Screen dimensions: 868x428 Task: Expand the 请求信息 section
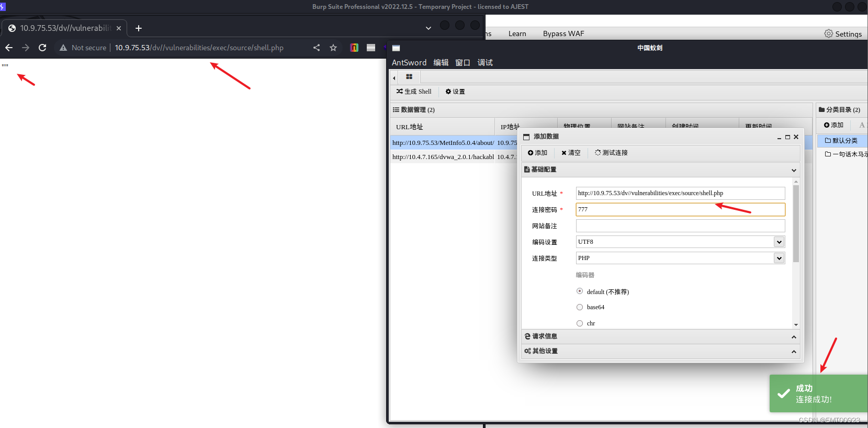661,336
